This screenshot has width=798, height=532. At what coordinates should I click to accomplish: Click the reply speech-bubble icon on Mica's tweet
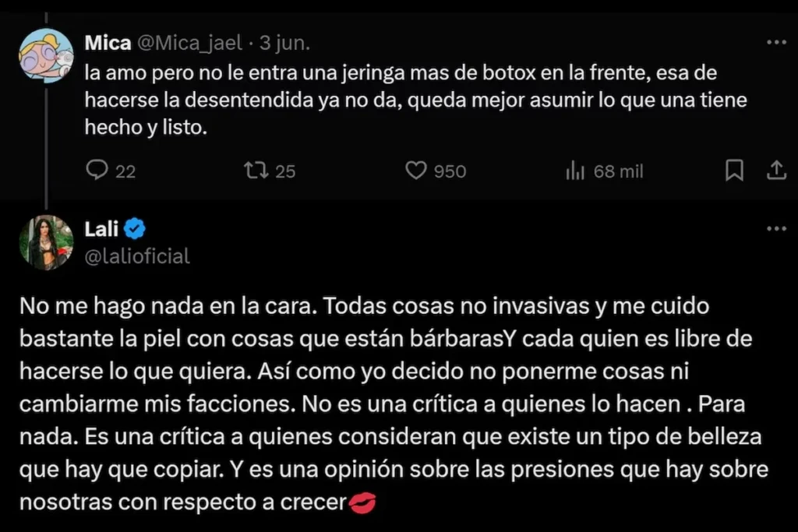pos(96,171)
